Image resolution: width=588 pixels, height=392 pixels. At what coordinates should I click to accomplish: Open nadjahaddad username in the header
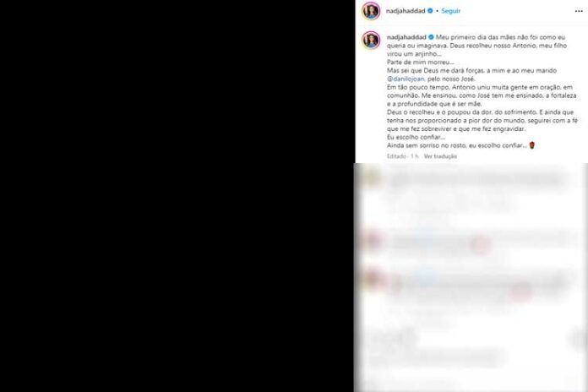(406, 11)
